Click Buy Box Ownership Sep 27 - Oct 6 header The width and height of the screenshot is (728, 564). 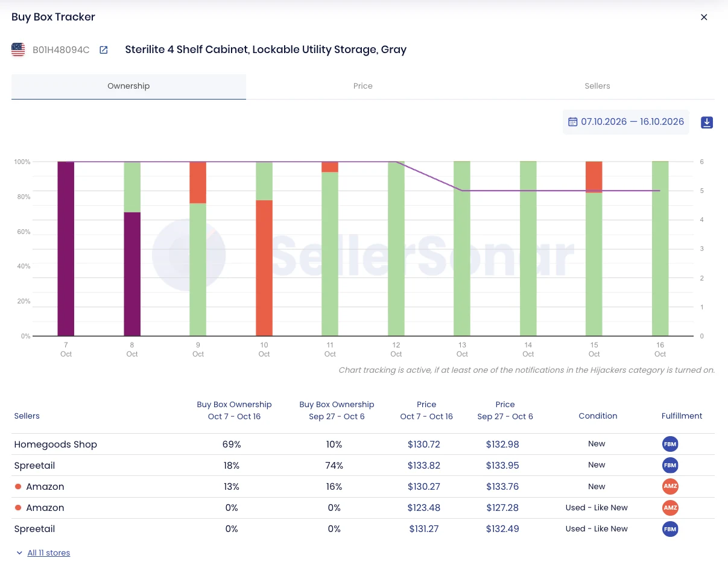[x=337, y=410]
